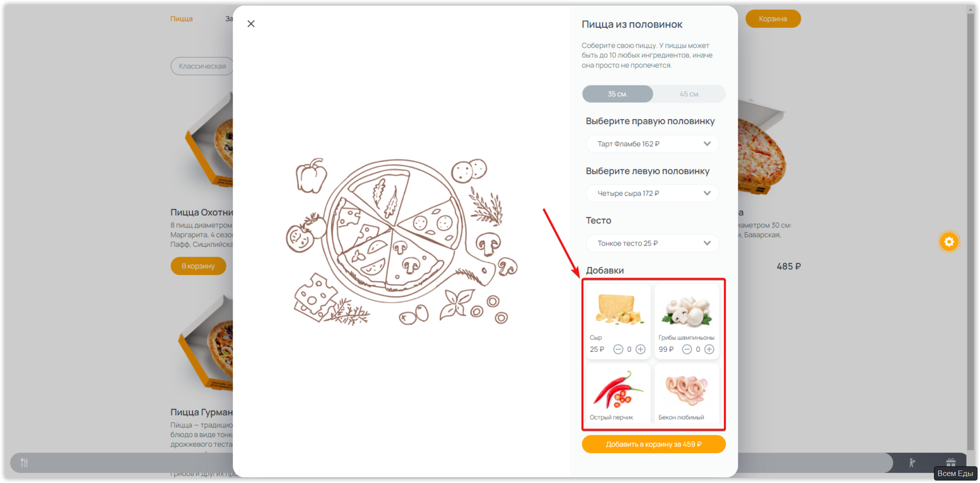Click the fork and knife icon
The height and width of the screenshot is (483, 980).
point(24,463)
